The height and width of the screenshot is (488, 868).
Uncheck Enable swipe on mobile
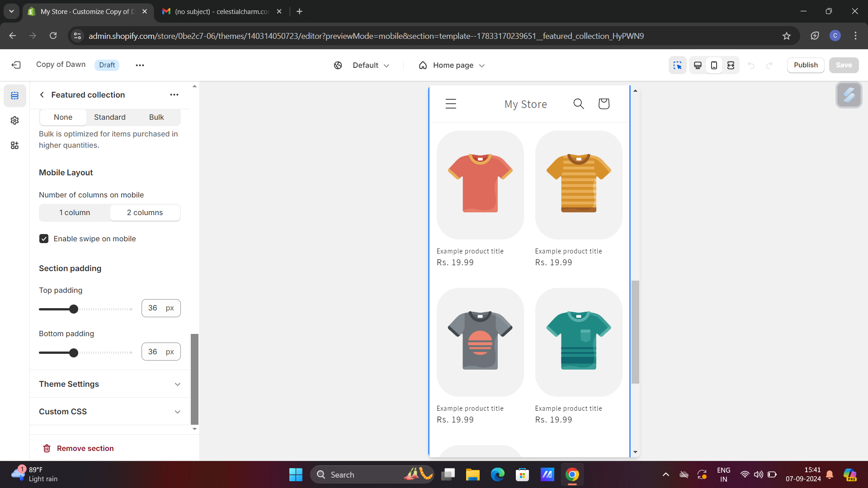pos(44,239)
